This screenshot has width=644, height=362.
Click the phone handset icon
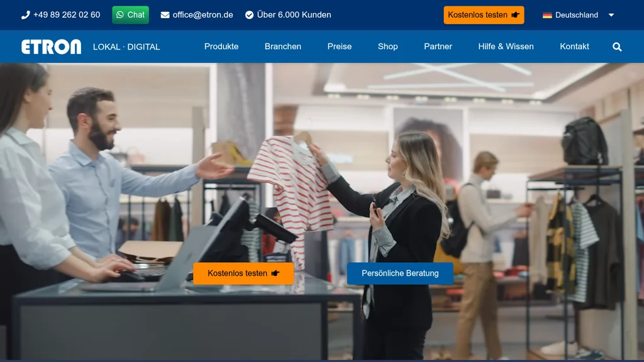pyautogui.click(x=25, y=15)
